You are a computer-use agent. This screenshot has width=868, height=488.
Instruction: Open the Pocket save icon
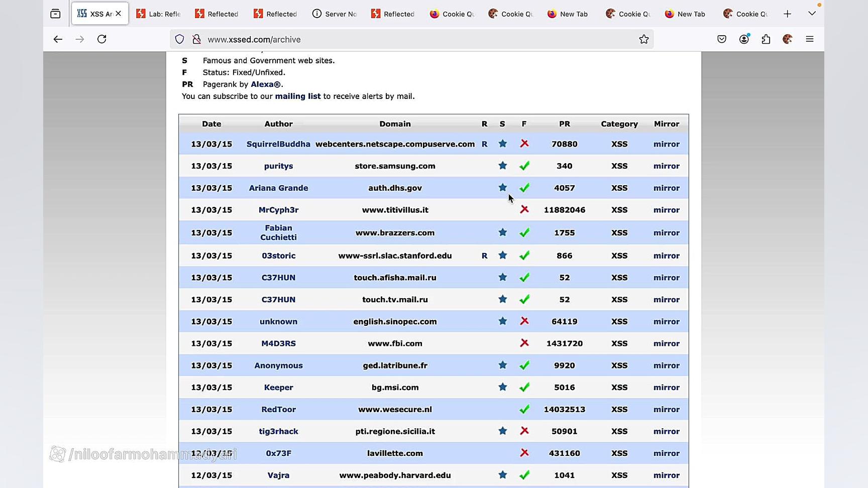[722, 39]
